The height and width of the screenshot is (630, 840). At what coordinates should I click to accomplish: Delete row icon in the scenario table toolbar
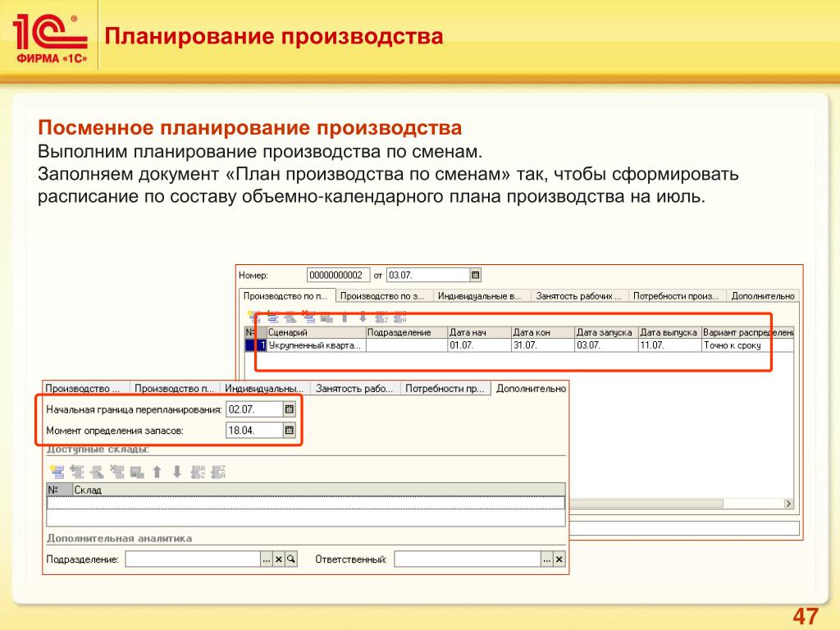pos(308,317)
